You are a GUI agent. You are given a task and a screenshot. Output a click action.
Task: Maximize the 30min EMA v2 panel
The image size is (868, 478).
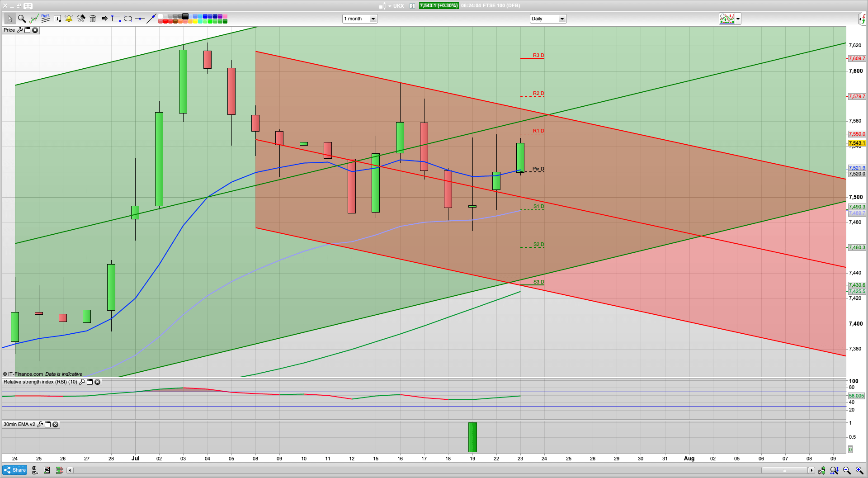click(47, 424)
